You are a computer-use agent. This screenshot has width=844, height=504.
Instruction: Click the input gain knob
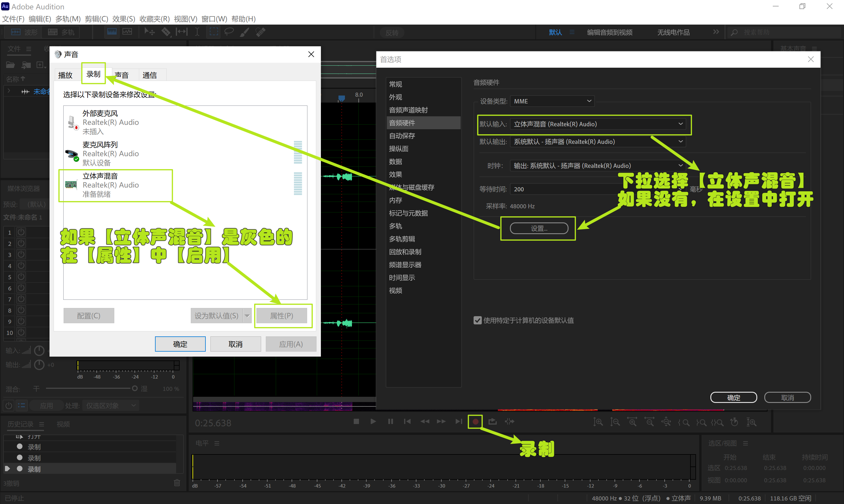click(39, 350)
